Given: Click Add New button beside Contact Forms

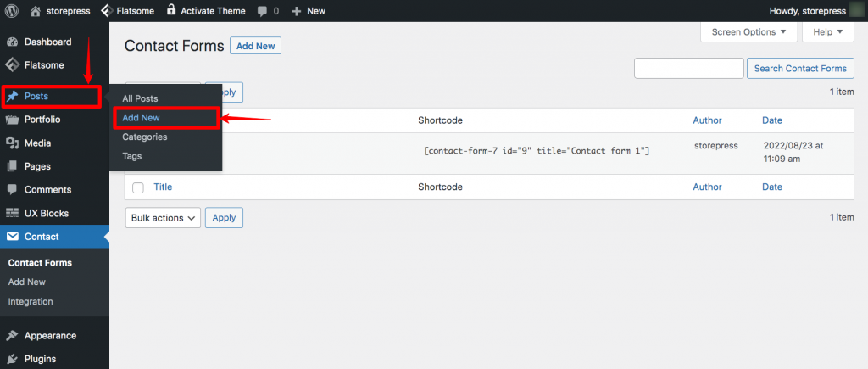Looking at the screenshot, I should click(256, 46).
